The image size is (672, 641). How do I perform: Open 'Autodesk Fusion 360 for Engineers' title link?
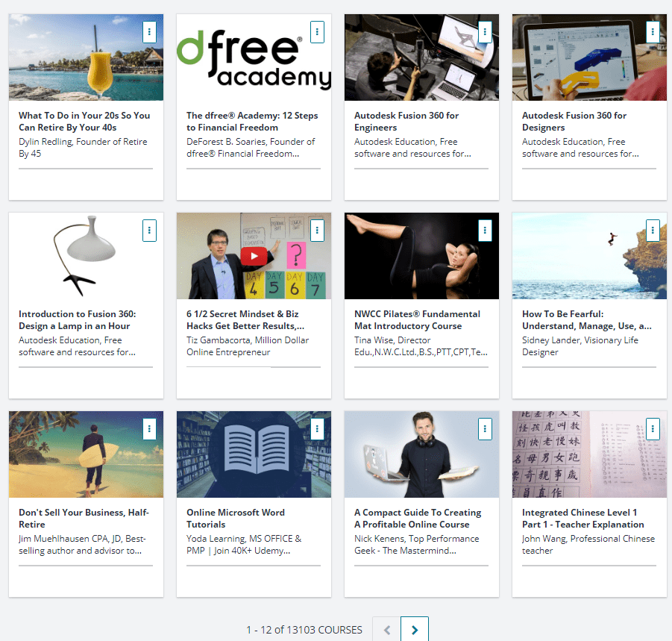(x=406, y=122)
